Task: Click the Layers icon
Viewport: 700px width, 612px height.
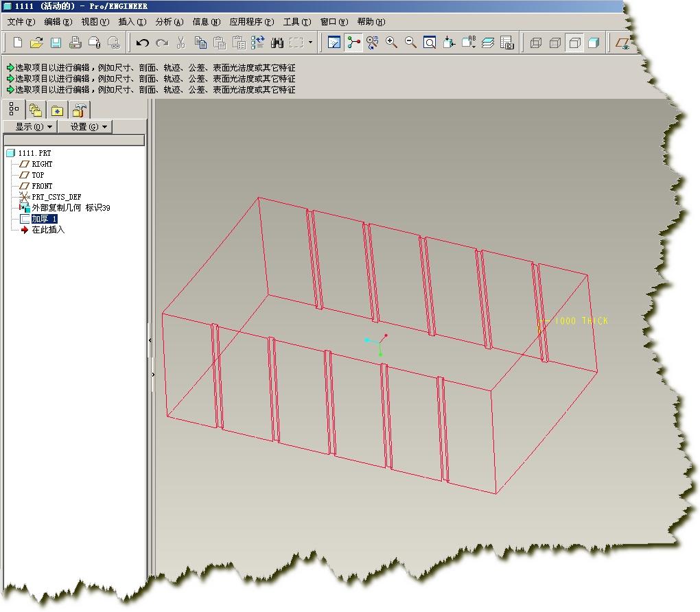Action: coord(488,43)
